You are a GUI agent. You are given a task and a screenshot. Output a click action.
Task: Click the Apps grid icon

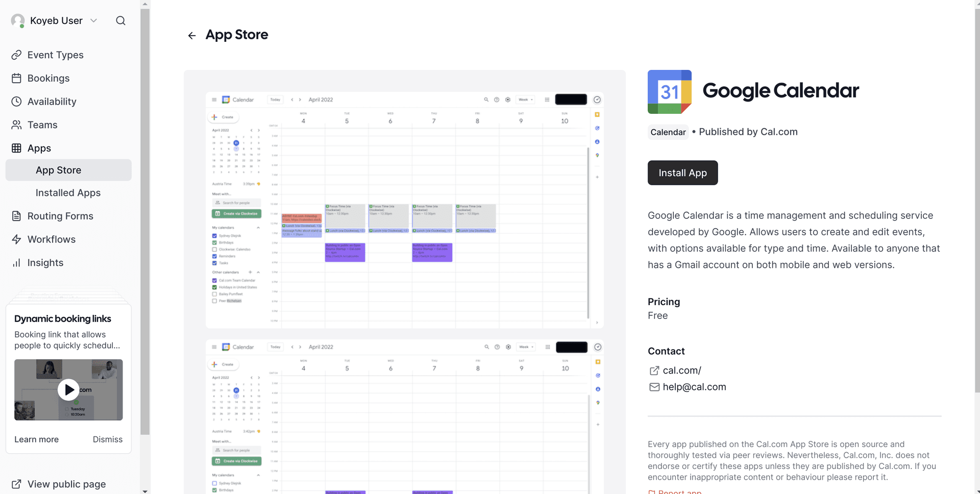pyautogui.click(x=16, y=148)
